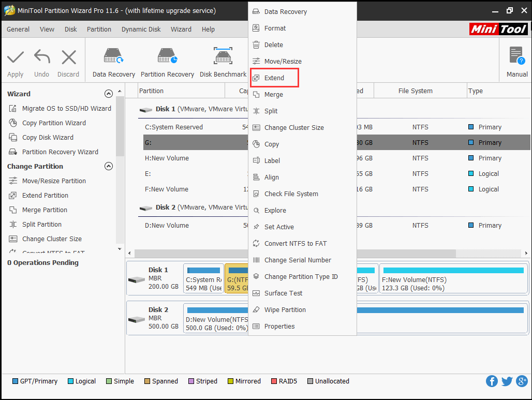Screen dimensions: 532x400
Task: Open the View menu
Action: (x=47, y=29)
